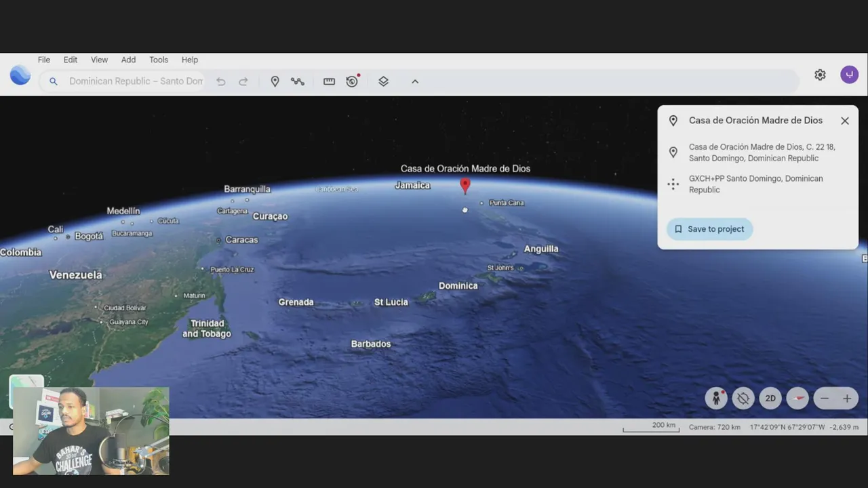Open the historical imagery tool

click(352, 81)
